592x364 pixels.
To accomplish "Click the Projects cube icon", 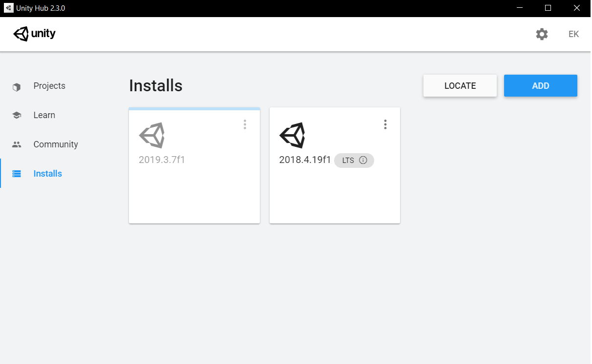I will (17, 87).
